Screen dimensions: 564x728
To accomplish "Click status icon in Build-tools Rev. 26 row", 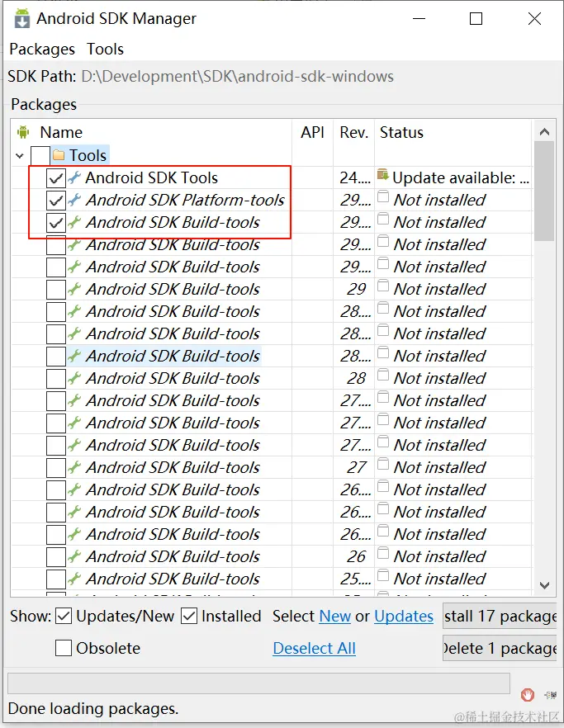I will click(x=383, y=552).
